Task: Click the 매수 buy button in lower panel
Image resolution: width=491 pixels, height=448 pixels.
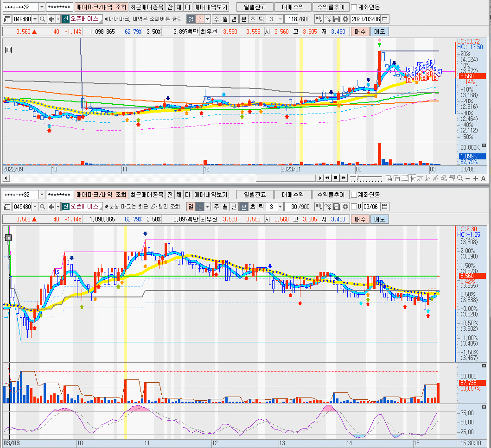Action: pos(360,219)
